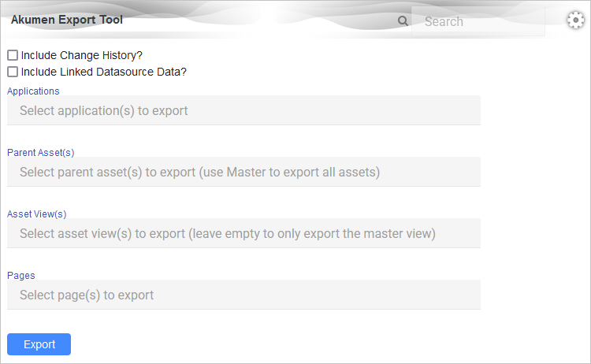Enable the Include Linked Datasource Data checkbox
This screenshot has height=364, width=591.
click(x=13, y=72)
